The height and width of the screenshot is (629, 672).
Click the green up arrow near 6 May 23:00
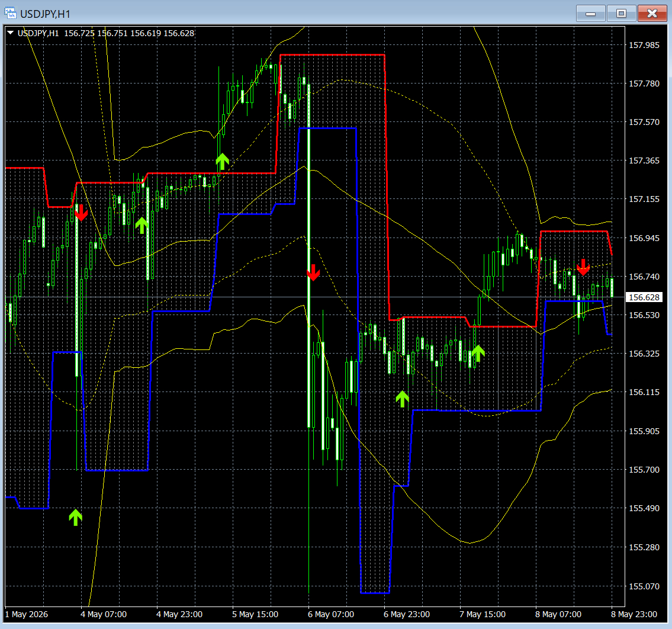[x=402, y=399]
